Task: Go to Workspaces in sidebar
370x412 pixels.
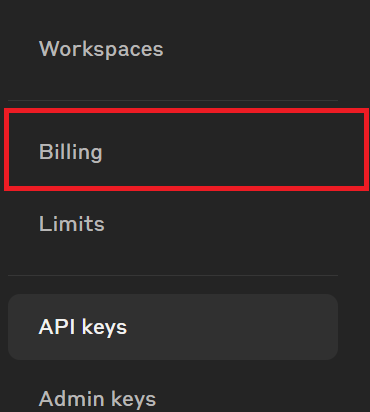Action: [173, 49]
